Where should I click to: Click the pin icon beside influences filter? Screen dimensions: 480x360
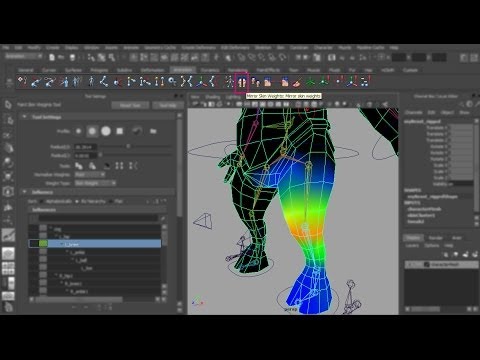163,219
